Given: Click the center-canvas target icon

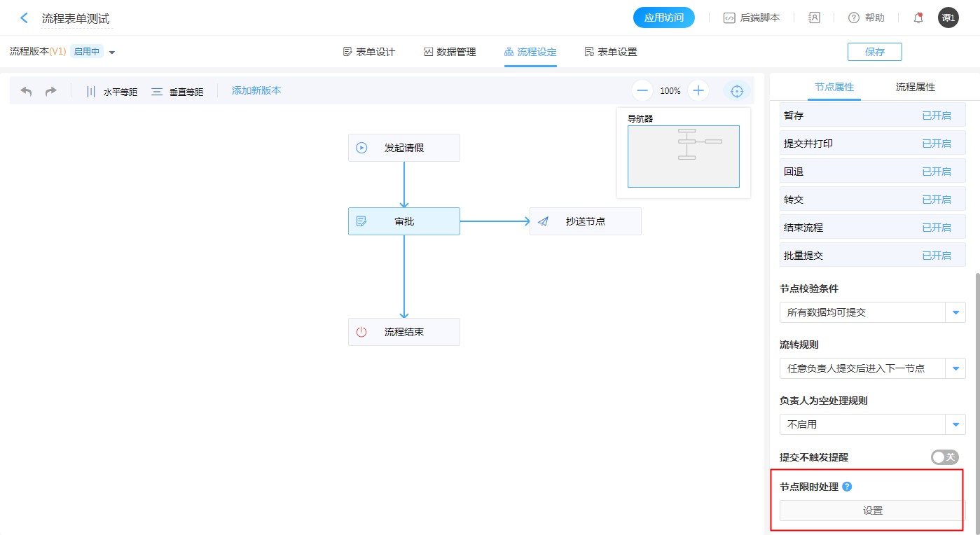Looking at the screenshot, I should click(x=736, y=91).
